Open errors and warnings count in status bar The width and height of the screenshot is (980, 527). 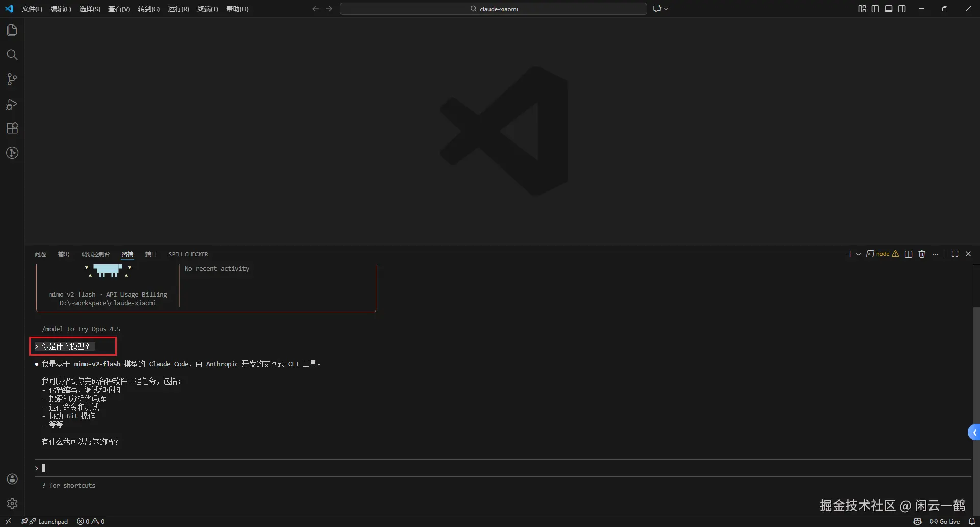point(90,521)
